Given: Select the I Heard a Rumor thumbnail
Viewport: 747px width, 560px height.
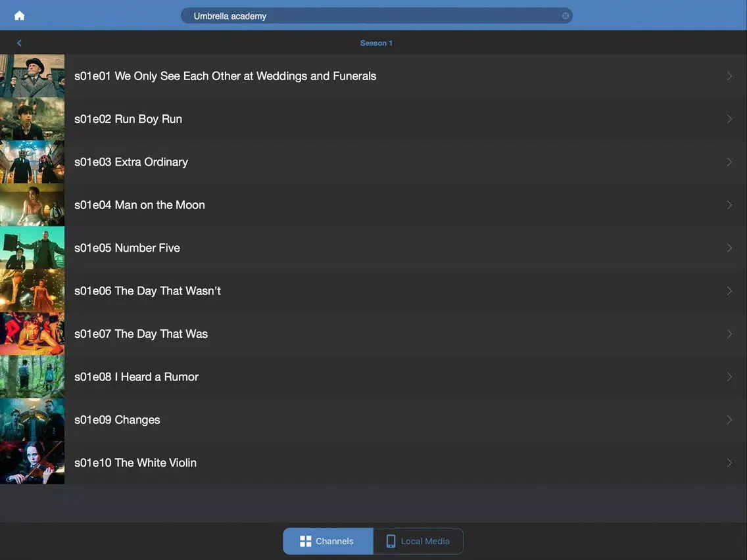Looking at the screenshot, I should click(32, 377).
